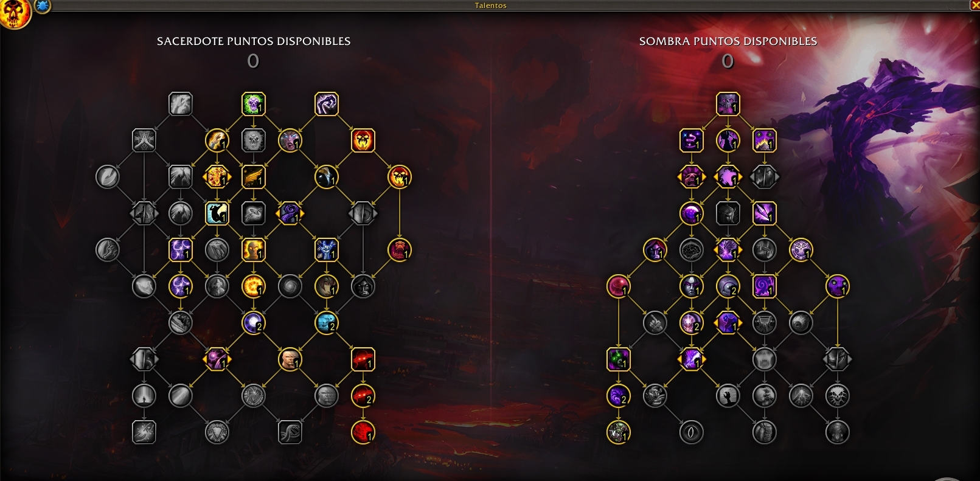Expand the gray split-face choice node in Sombra
This screenshot has height=481, width=980.
tap(765, 177)
